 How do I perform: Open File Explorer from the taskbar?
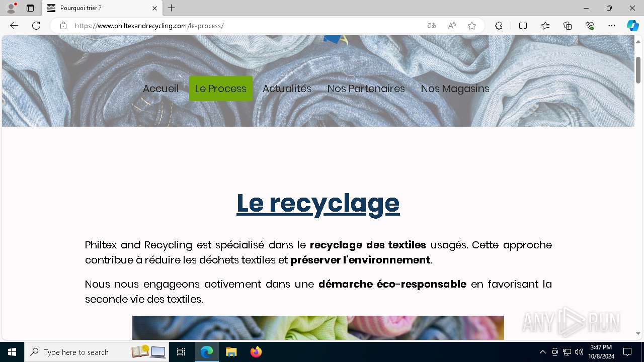[x=231, y=352]
